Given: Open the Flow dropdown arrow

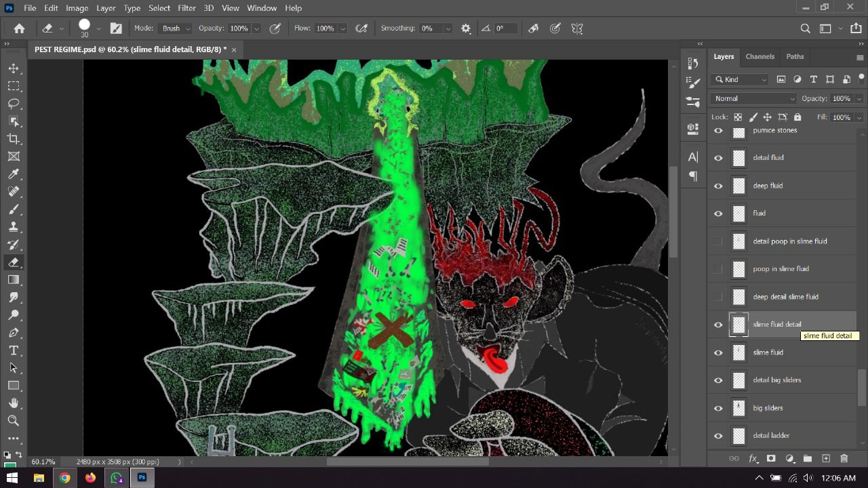Looking at the screenshot, I should [342, 28].
